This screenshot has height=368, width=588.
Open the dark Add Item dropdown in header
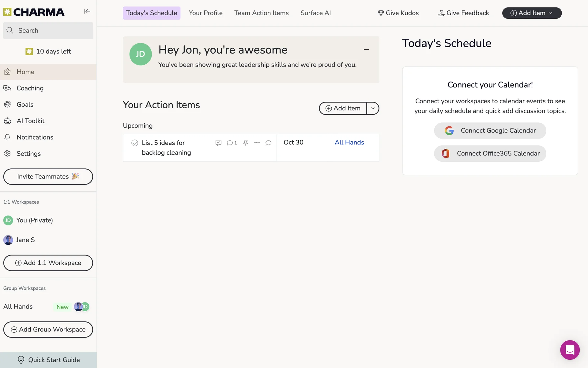[532, 13]
